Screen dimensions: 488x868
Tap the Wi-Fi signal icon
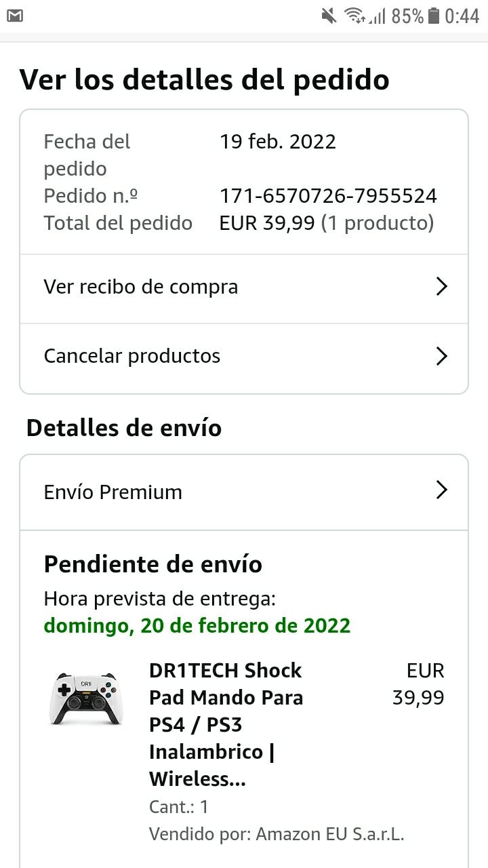(354, 16)
